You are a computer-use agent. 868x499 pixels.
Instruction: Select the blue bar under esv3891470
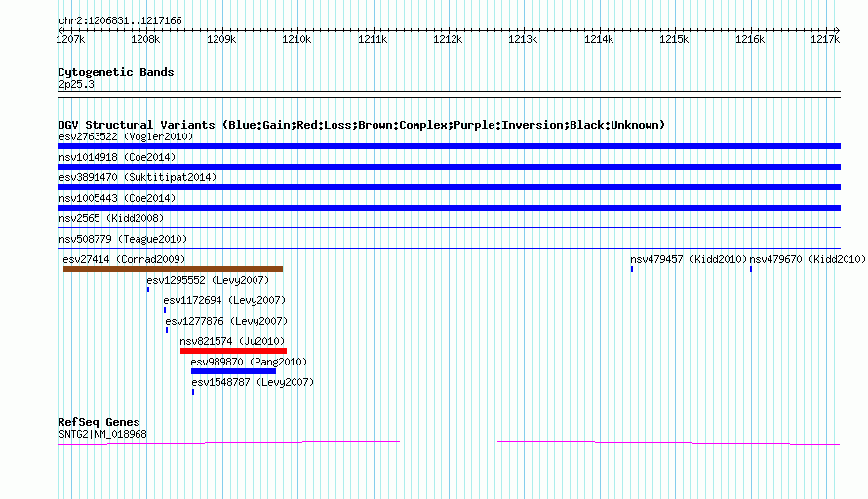click(449, 187)
